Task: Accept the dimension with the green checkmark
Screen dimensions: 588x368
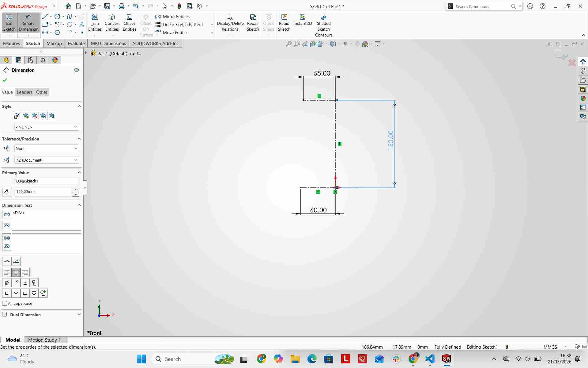Action: [x=5, y=80]
